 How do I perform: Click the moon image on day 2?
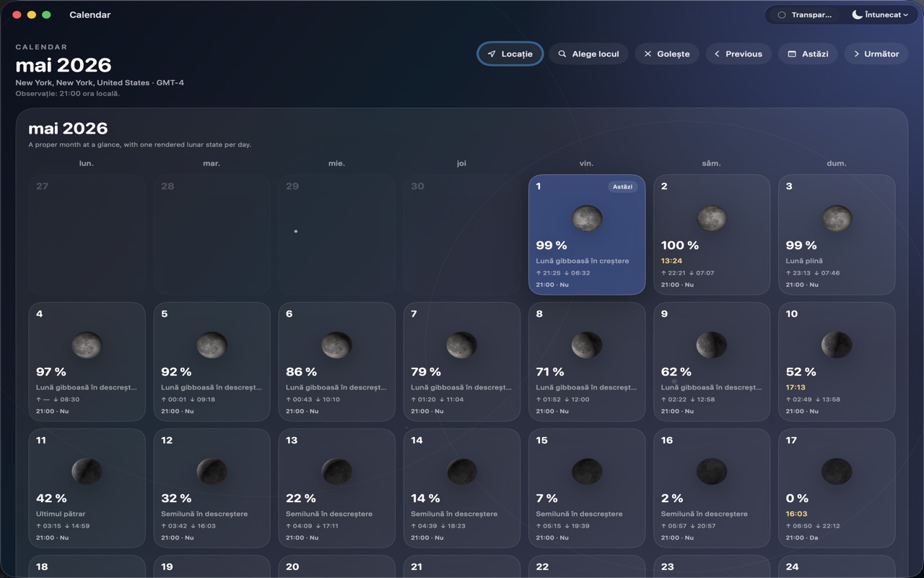point(712,218)
